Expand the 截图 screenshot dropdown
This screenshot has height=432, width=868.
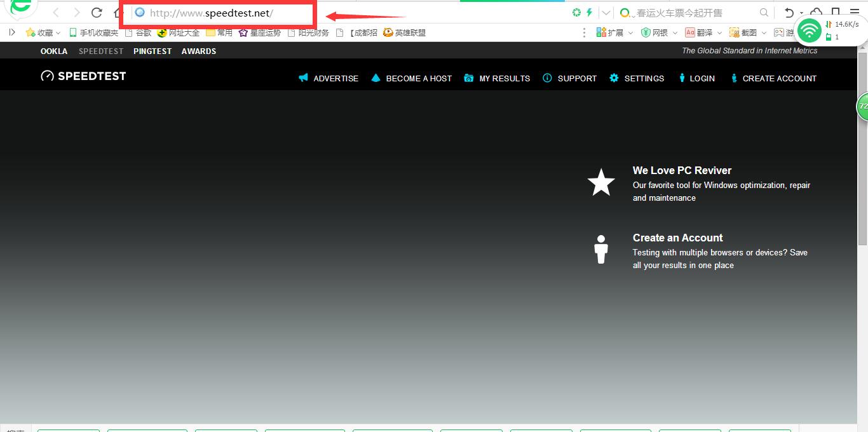(x=764, y=33)
